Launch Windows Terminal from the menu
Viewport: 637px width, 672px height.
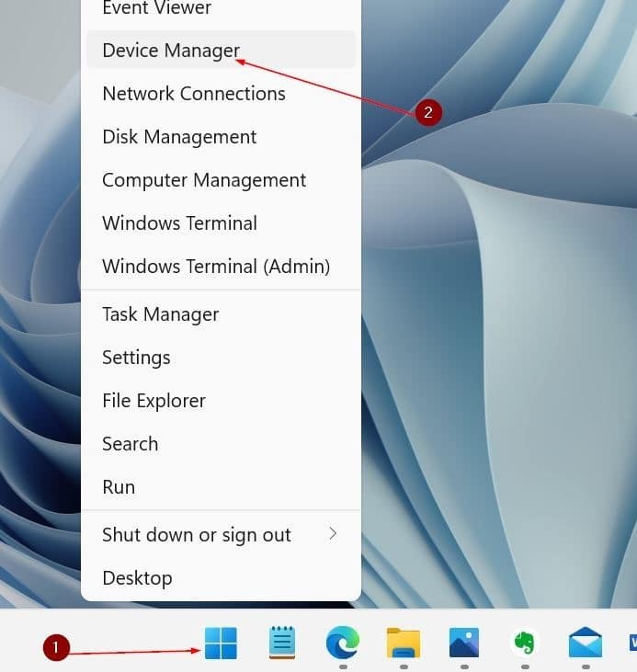(221, 223)
